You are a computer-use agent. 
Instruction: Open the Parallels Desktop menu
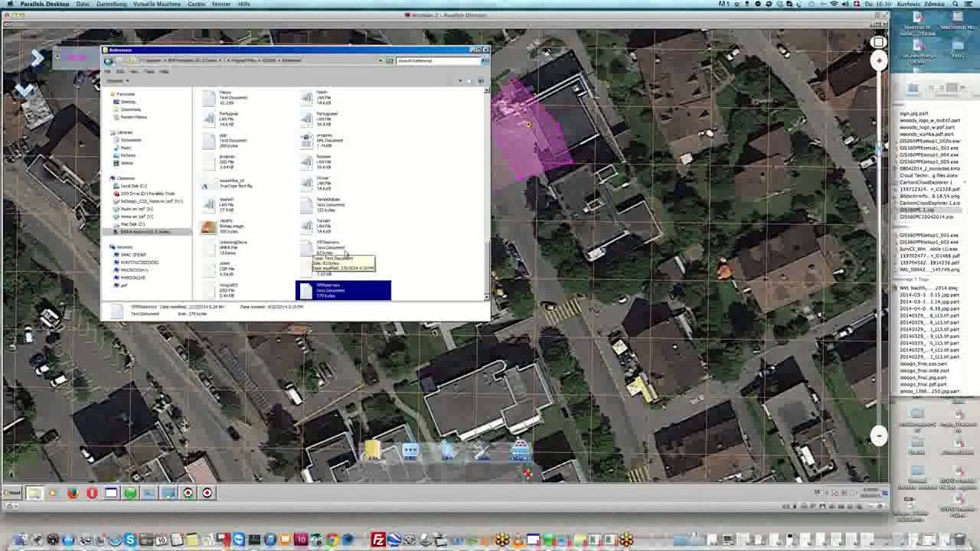[44, 4]
